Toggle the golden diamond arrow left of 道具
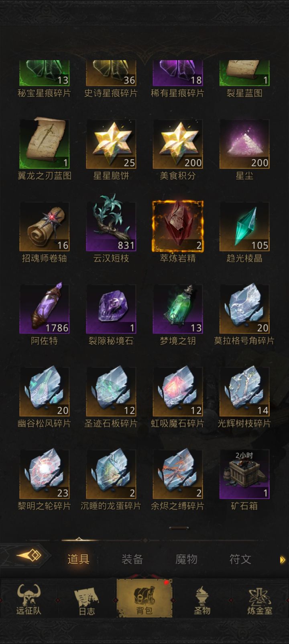 (x=28, y=556)
